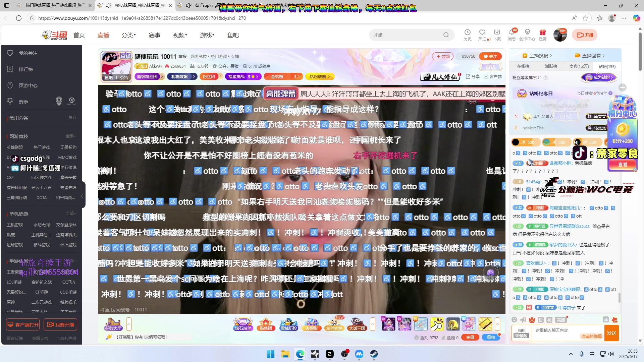The width and height of the screenshot is (644, 362).
Task: Mute the AK直播 browser tab audio
Action: tap(108, 5)
